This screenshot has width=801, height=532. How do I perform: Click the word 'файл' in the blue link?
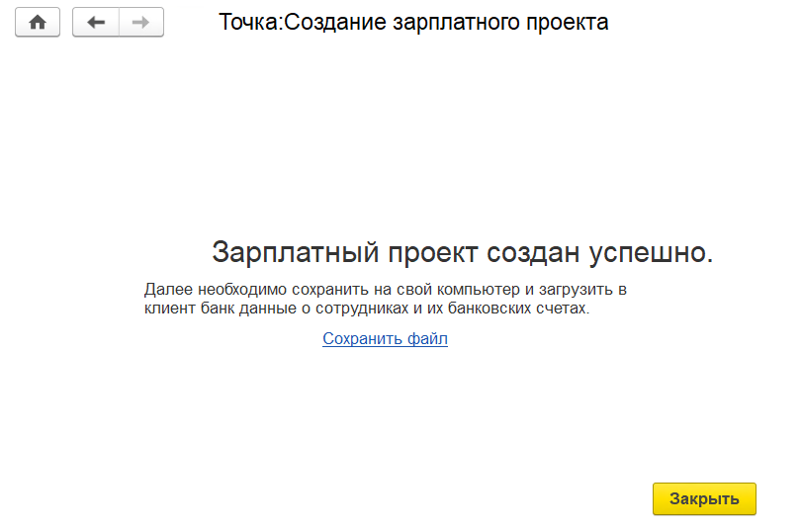(x=427, y=339)
